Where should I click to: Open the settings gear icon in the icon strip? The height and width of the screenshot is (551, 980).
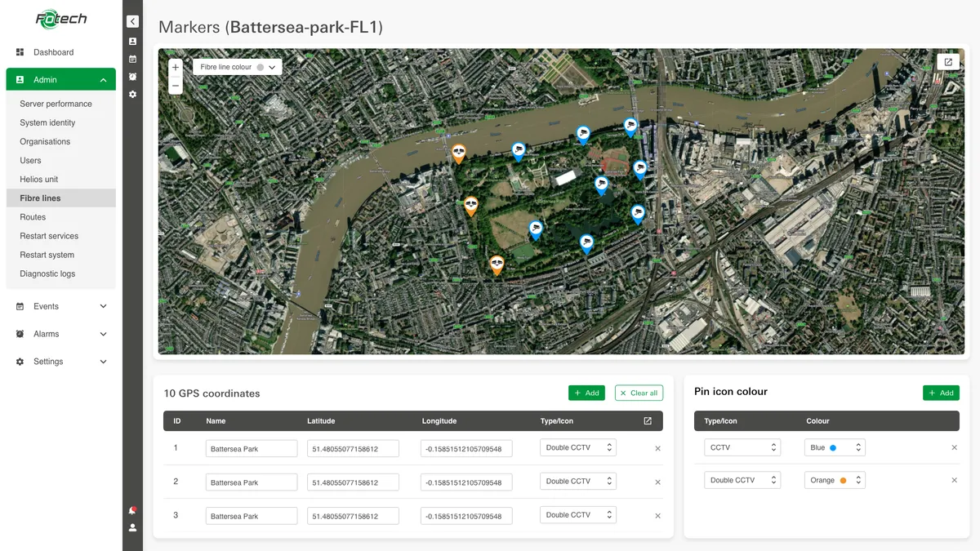pos(132,94)
